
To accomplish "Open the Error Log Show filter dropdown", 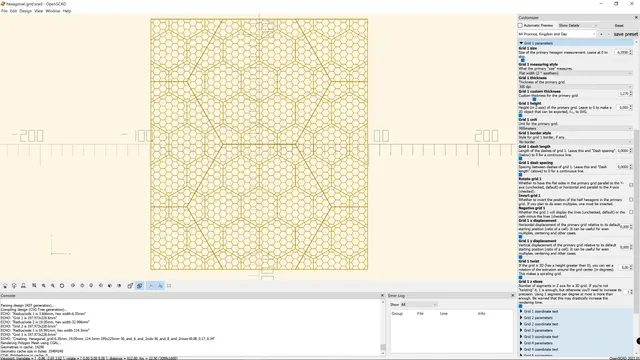I will click(419, 304).
